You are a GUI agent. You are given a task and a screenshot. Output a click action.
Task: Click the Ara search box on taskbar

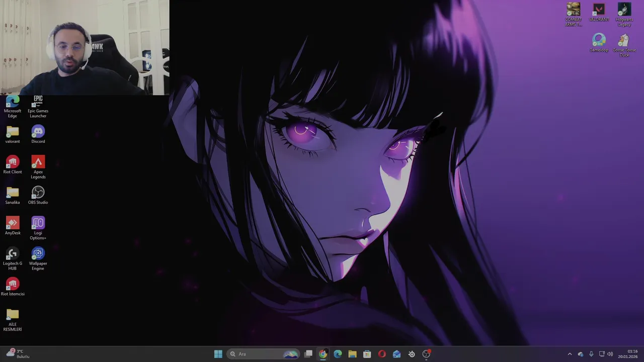click(x=264, y=354)
